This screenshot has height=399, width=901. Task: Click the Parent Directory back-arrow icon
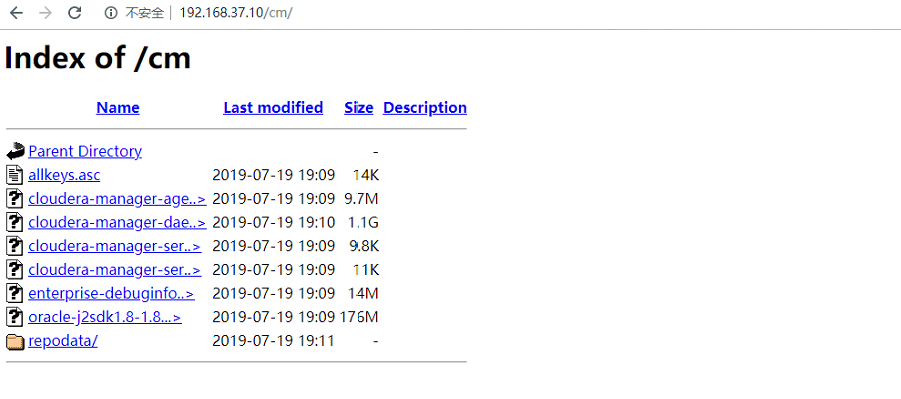(x=16, y=151)
